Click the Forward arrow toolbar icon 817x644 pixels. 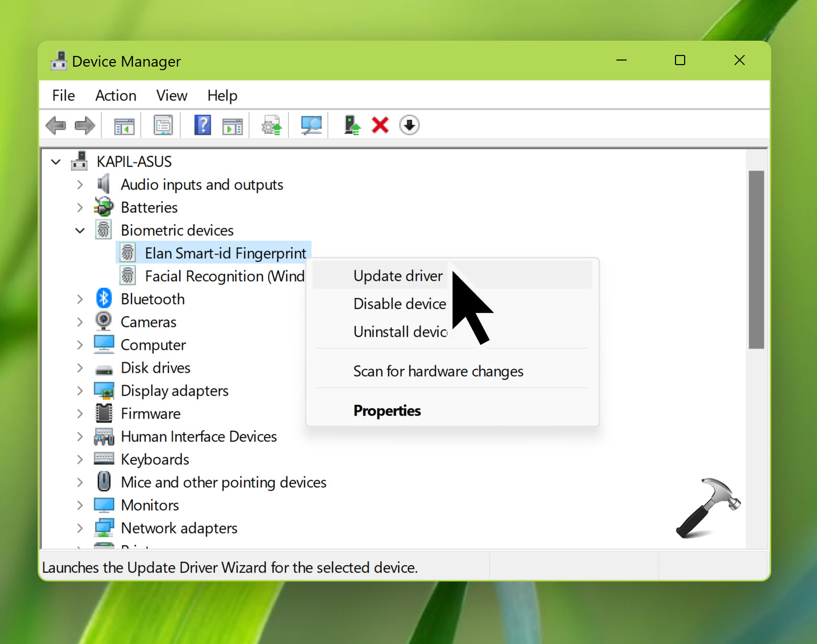pyautogui.click(x=84, y=125)
